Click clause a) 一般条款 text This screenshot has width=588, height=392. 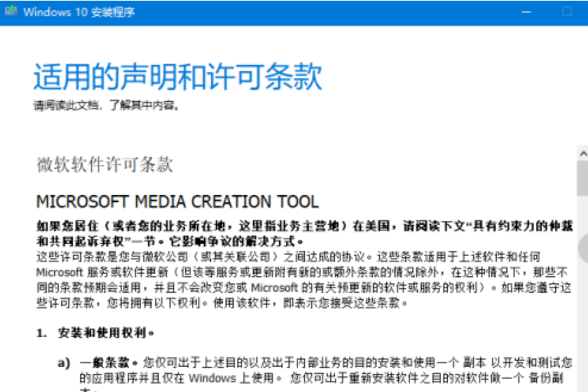point(315,374)
